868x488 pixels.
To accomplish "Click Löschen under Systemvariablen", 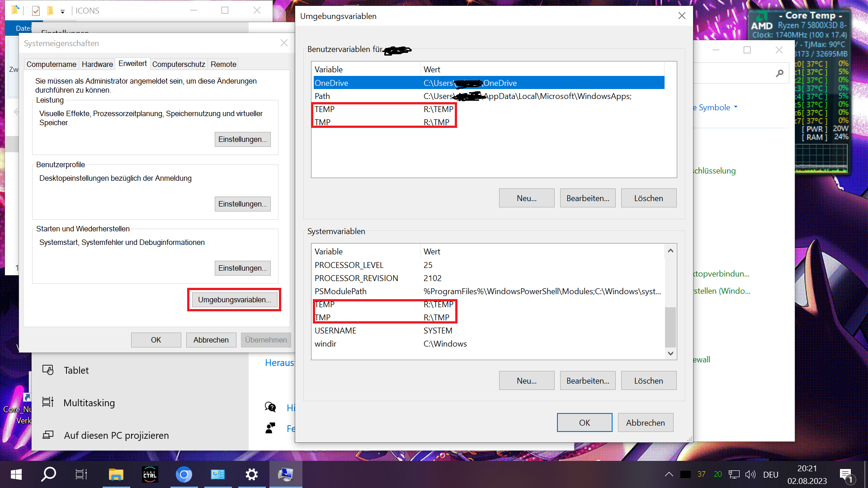I will click(648, 380).
